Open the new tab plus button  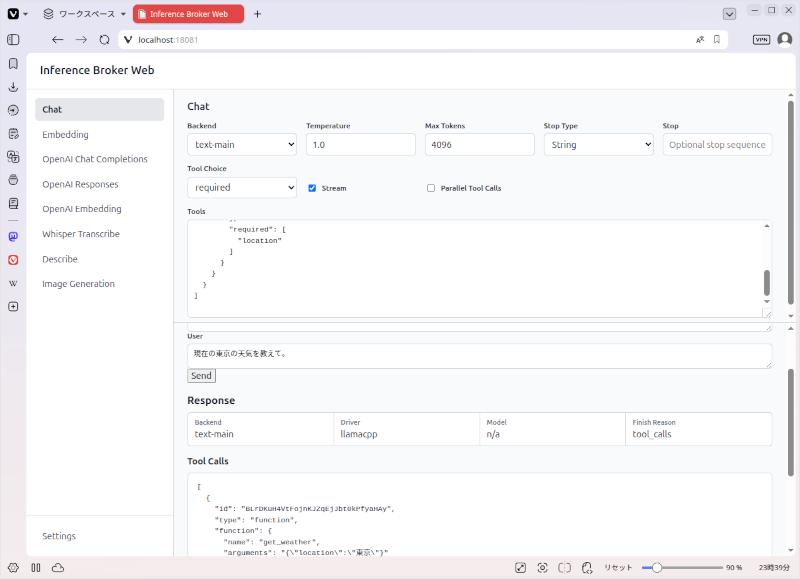pyautogui.click(x=258, y=14)
